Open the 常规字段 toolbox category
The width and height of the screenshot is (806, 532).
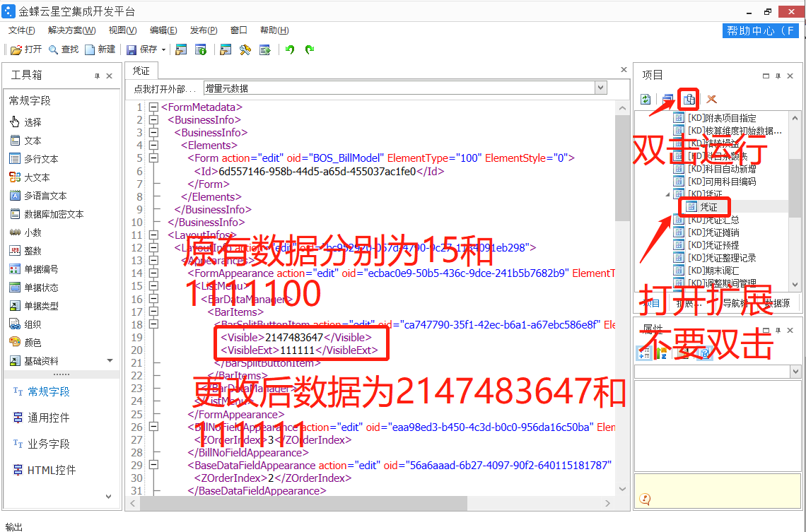pos(41,392)
